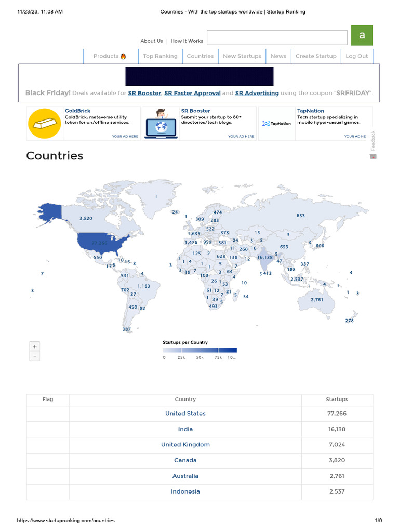Follow the SR Booster banner link

click(144, 93)
